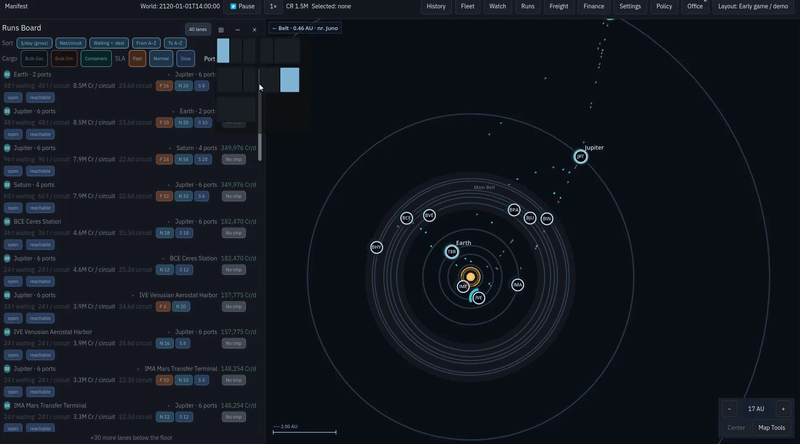Open the Freight menu
The image size is (800, 444).
click(x=559, y=7)
